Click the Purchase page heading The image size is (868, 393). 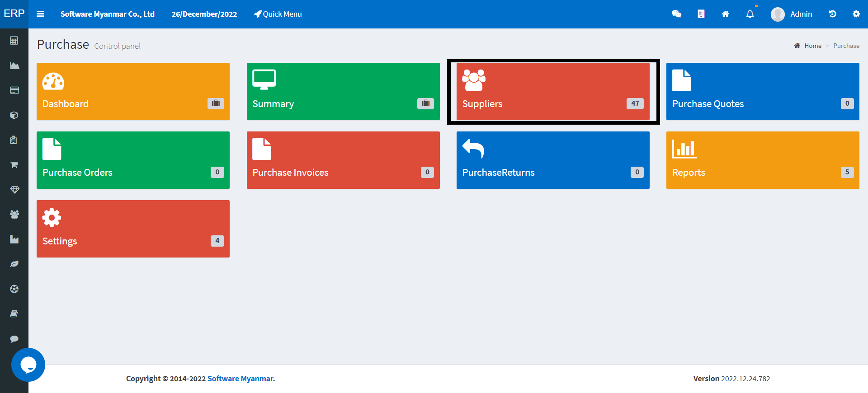(x=63, y=44)
